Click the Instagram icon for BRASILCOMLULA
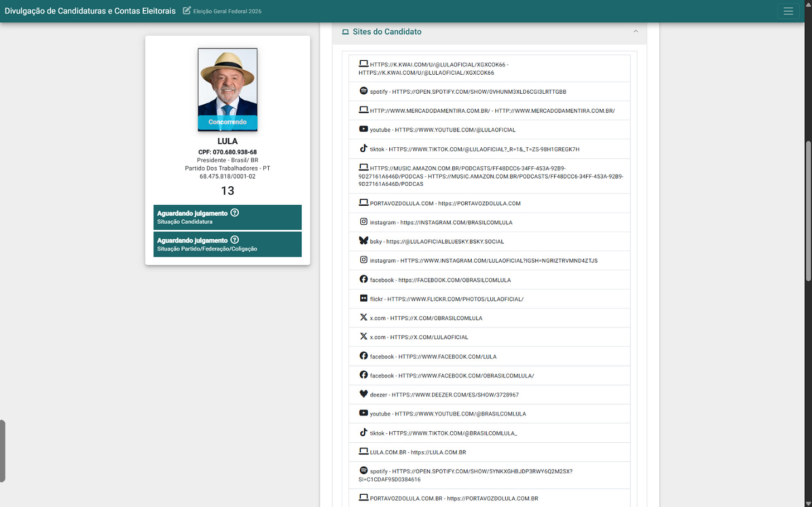The width and height of the screenshot is (812, 507). click(364, 221)
